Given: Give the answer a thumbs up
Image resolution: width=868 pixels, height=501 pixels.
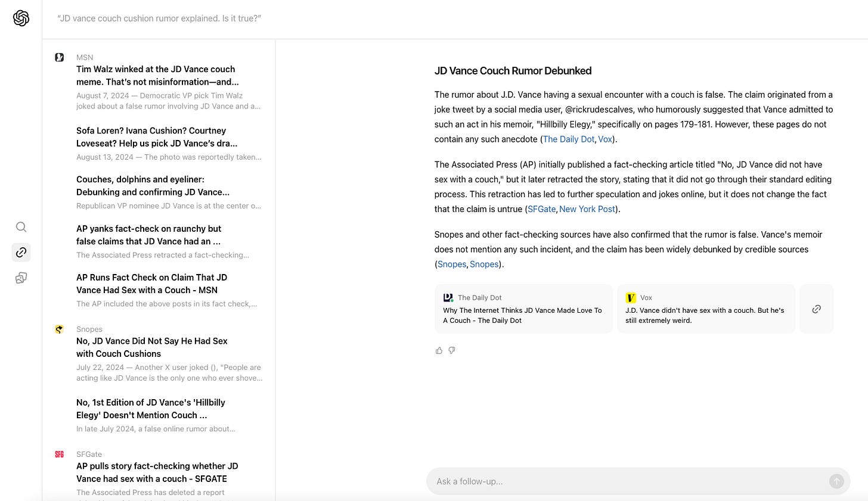Looking at the screenshot, I should tap(439, 350).
